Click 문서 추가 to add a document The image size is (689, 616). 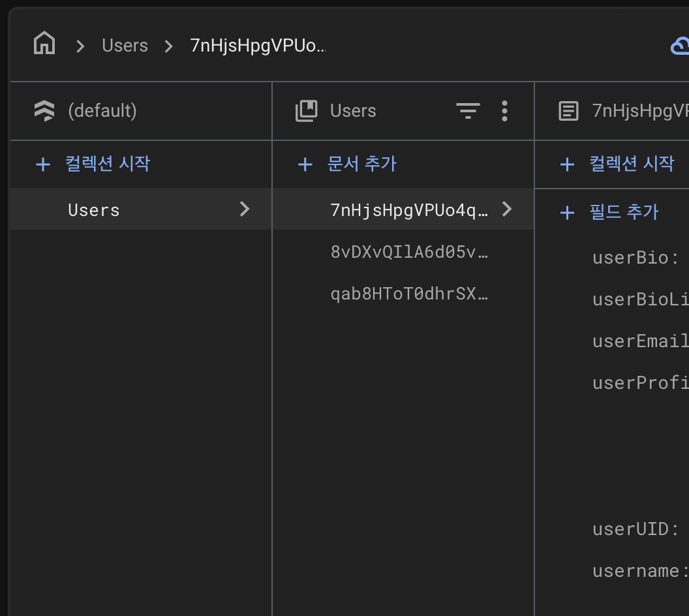point(361,164)
